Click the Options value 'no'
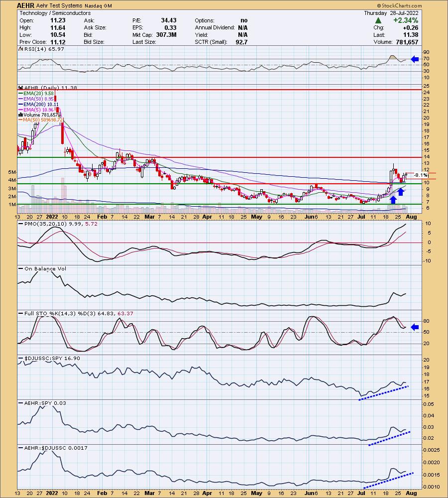The width and height of the screenshot is (448, 498). click(x=244, y=20)
